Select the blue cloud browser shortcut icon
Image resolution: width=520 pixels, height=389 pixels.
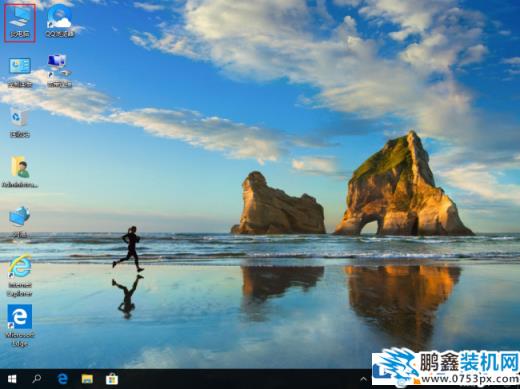(x=60, y=21)
